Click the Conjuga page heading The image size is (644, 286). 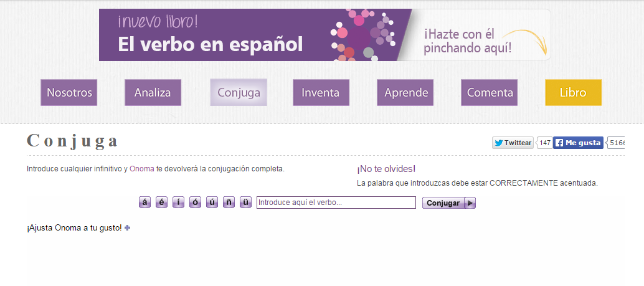72,141
